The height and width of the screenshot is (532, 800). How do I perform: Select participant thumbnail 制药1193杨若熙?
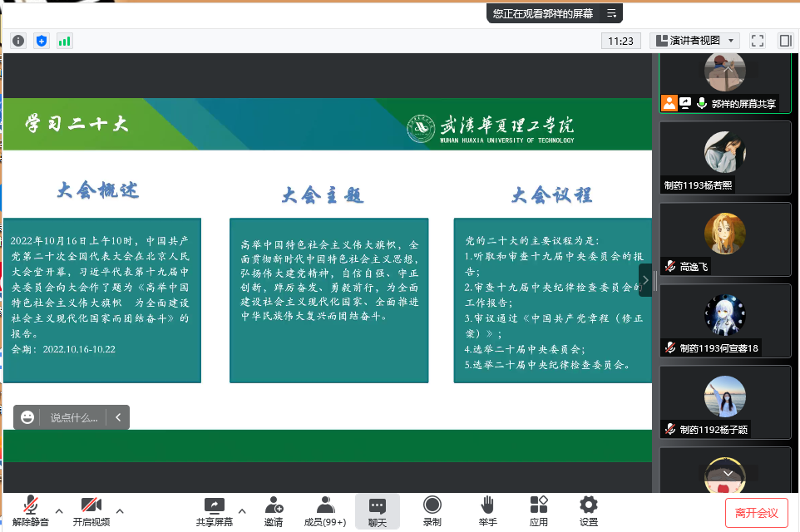coord(724,158)
